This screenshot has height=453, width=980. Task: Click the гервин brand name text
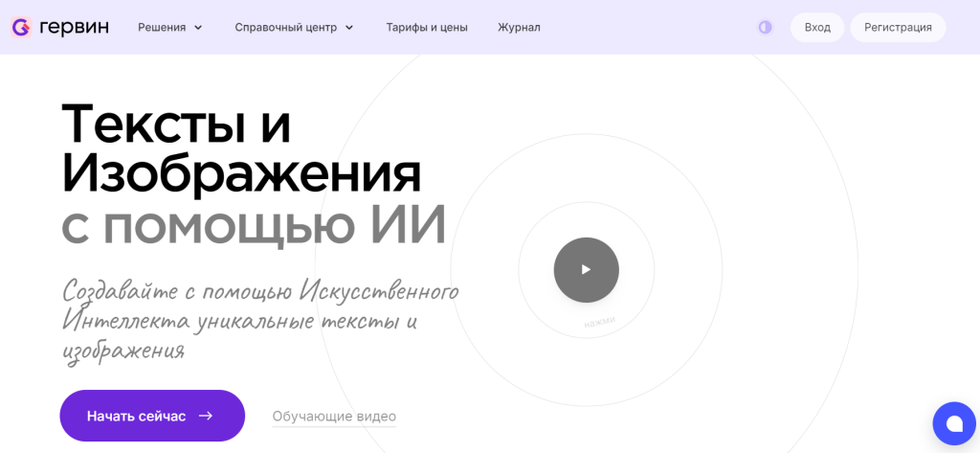click(74, 27)
